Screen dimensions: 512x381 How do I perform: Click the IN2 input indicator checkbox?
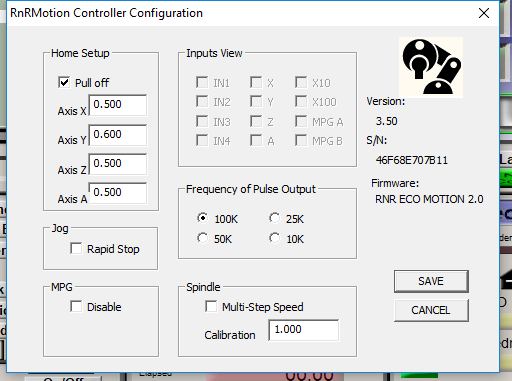point(202,101)
